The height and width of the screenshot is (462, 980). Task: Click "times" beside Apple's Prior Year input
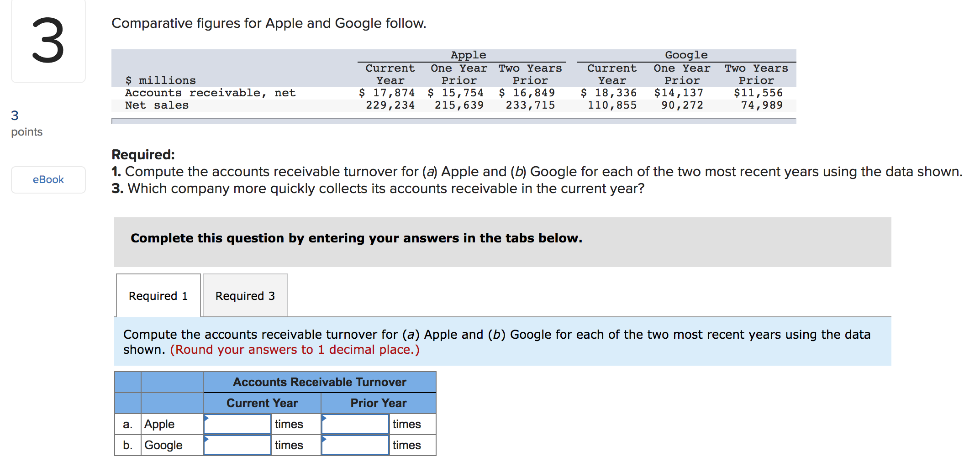point(407,424)
